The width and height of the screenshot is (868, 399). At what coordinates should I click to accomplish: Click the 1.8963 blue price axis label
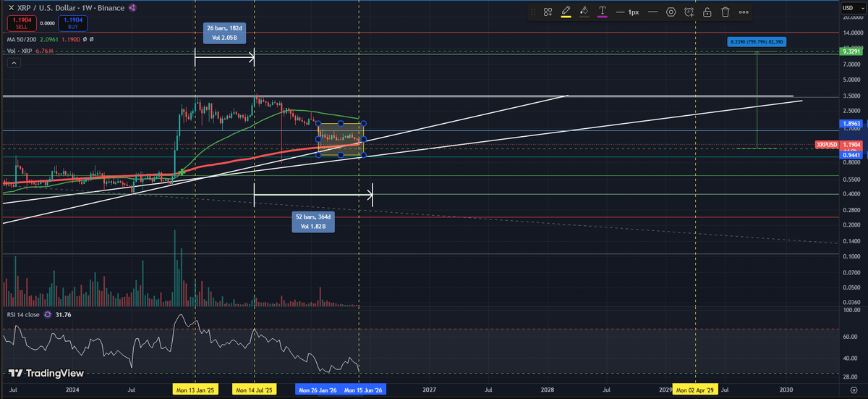tap(851, 124)
